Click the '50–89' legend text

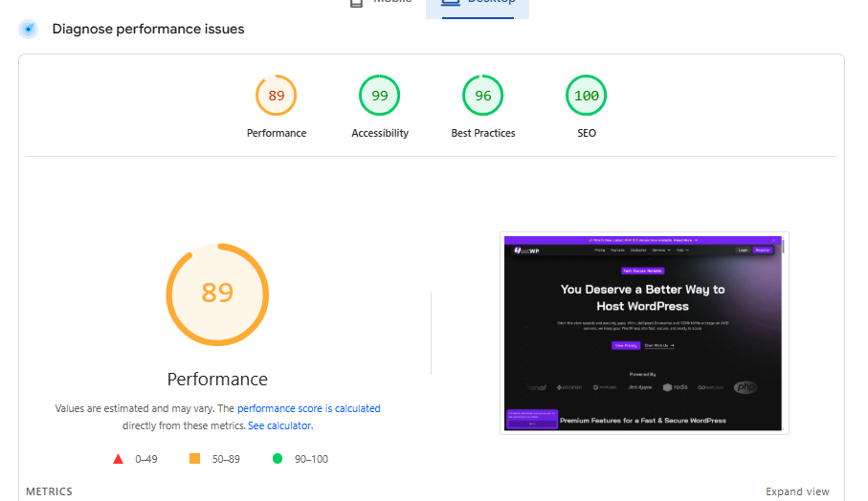click(x=226, y=459)
